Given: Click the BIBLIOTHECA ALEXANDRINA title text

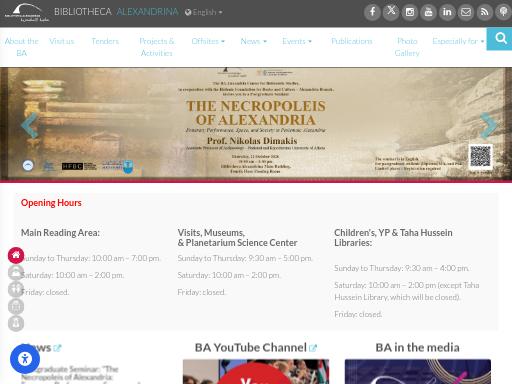Looking at the screenshot, I should click(x=116, y=12).
